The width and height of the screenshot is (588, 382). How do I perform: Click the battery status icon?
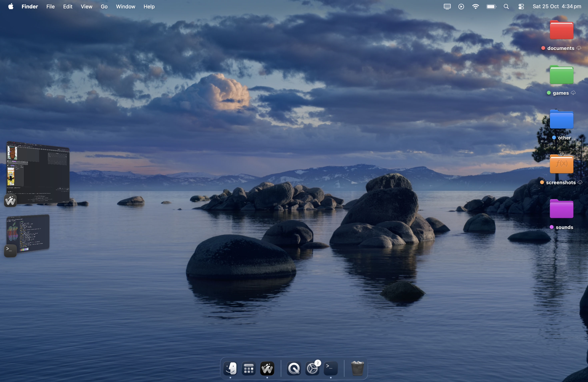click(491, 7)
